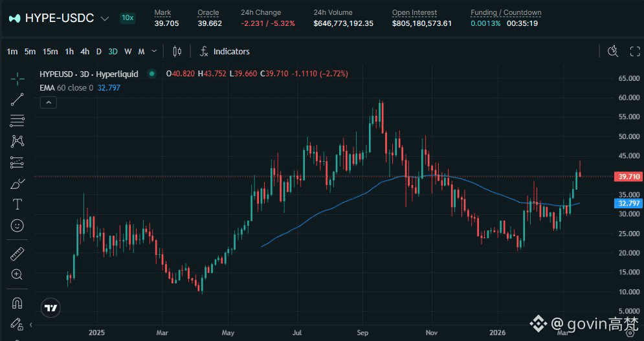
Task: Collapse the drawing toolbar side arrow
Action: [31, 325]
